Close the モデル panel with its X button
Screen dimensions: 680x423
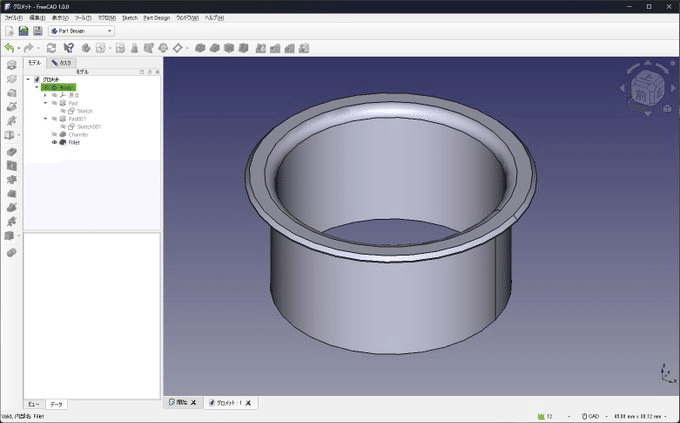click(x=157, y=72)
